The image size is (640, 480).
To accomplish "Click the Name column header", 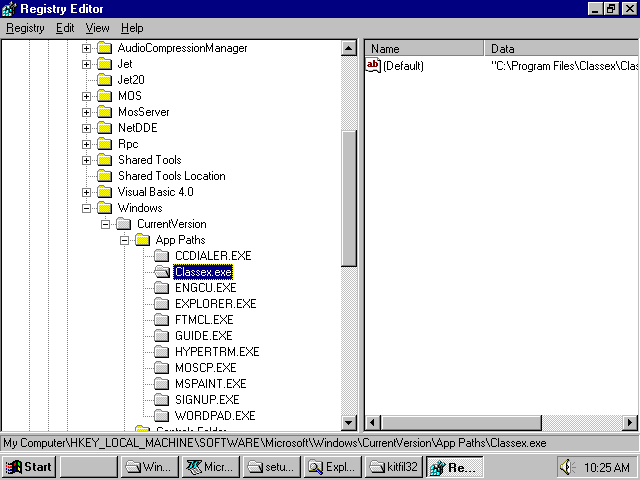I will [x=424, y=48].
